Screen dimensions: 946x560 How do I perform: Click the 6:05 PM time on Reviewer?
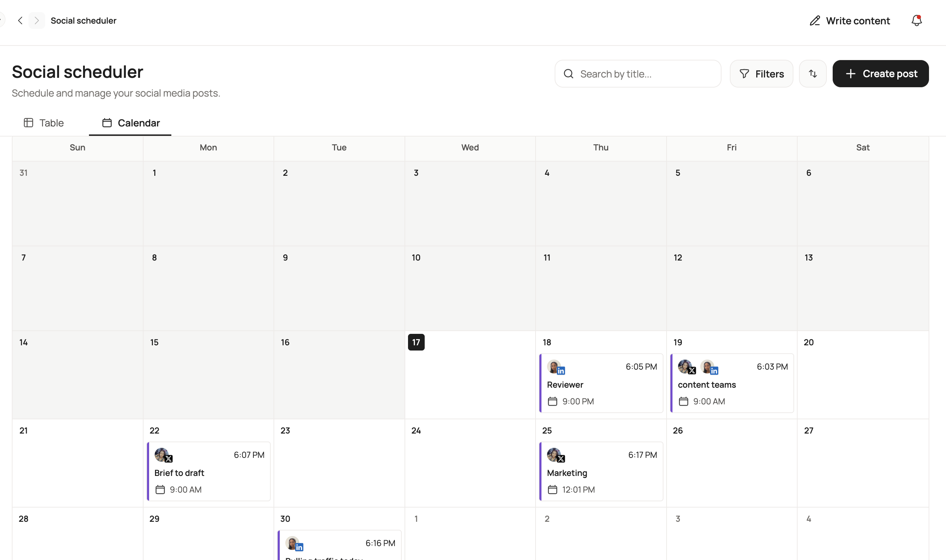[x=641, y=367]
